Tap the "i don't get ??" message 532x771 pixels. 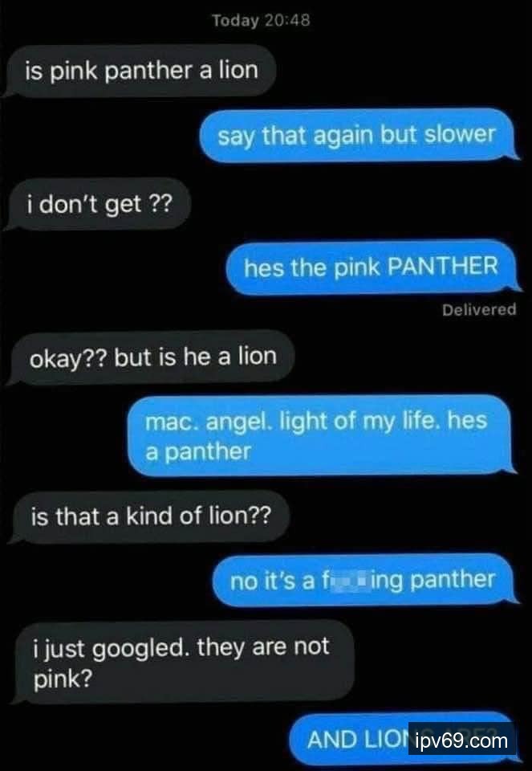(x=98, y=204)
